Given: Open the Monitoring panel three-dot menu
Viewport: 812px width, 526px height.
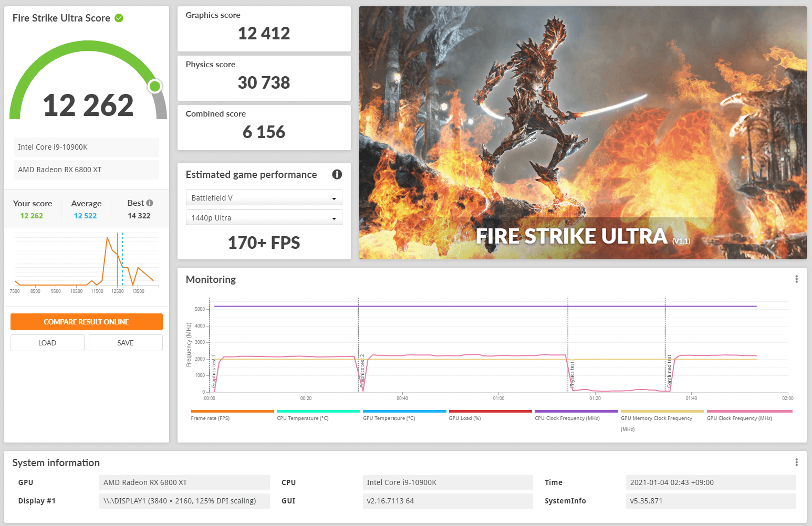Looking at the screenshot, I should [x=796, y=279].
